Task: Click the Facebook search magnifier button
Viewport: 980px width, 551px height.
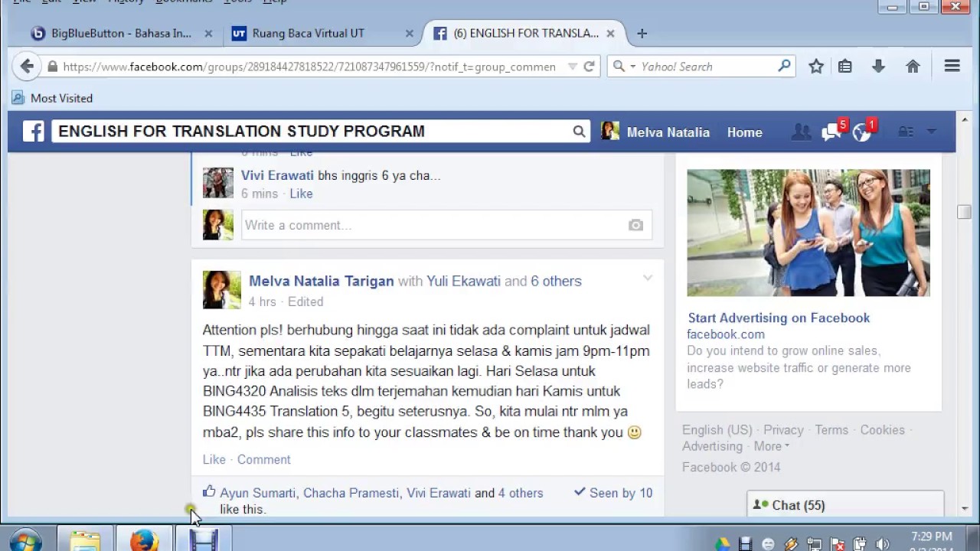Action: click(x=579, y=132)
